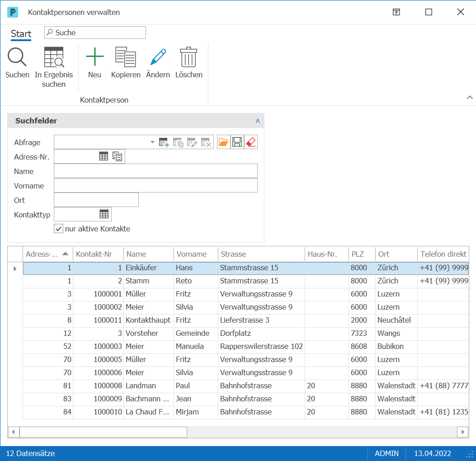Viewport: 476px width, 461px height.
Task: Sort by the Adress-Nr. column header
Action: pyautogui.click(x=47, y=254)
